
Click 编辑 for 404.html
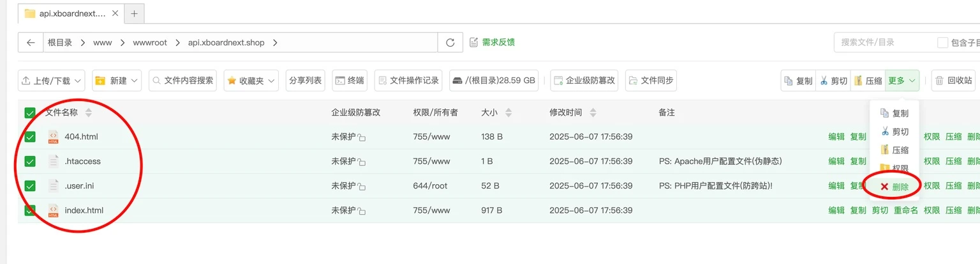pyautogui.click(x=836, y=137)
